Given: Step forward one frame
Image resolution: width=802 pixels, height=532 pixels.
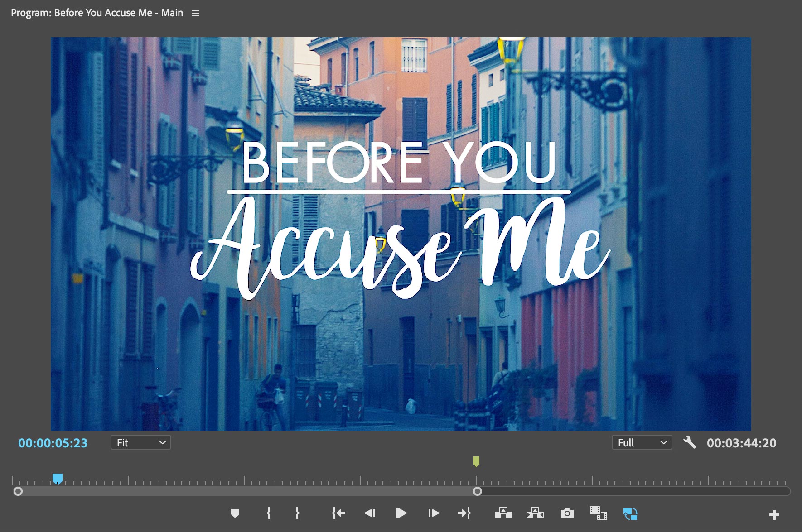Looking at the screenshot, I should tap(433, 513).
